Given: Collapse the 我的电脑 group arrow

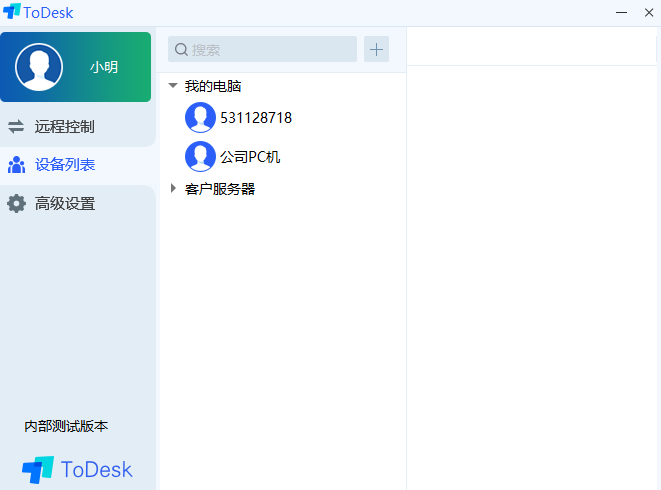Looking at the screenshot, I should click(173, 86).
